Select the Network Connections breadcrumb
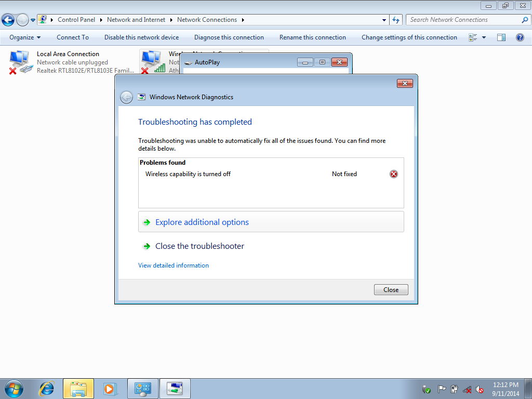532x399 pixels. click(x=207, y=20)
